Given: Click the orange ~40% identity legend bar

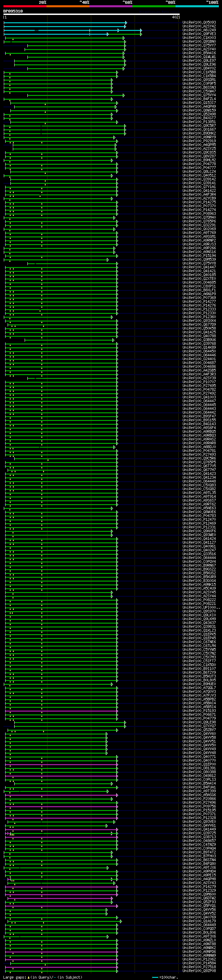Looking at the screenshot, I should 68,6.
